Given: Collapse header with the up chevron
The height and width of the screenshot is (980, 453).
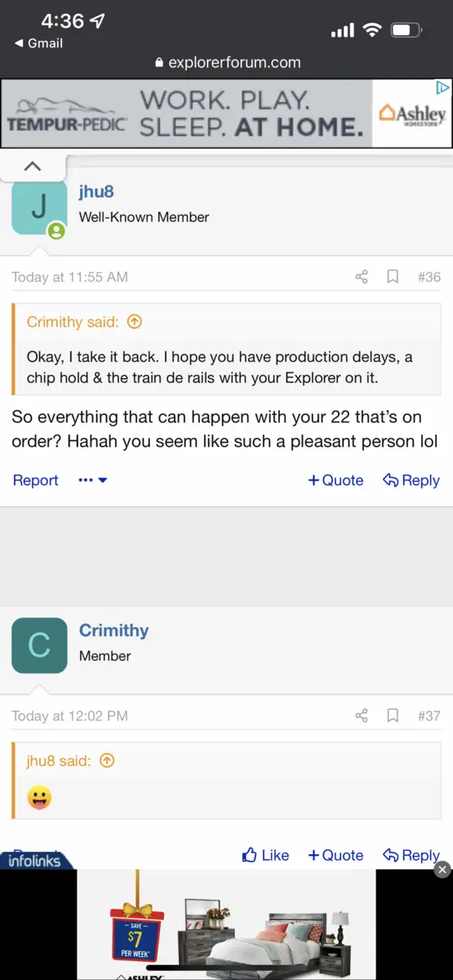Looking at the screenshot, I should click(32, 166).
